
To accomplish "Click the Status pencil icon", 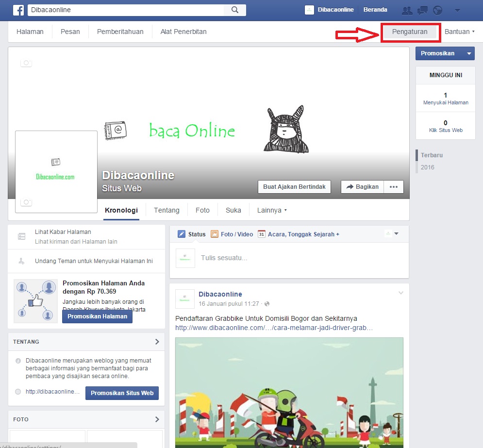I will click(x=182, y=234).
